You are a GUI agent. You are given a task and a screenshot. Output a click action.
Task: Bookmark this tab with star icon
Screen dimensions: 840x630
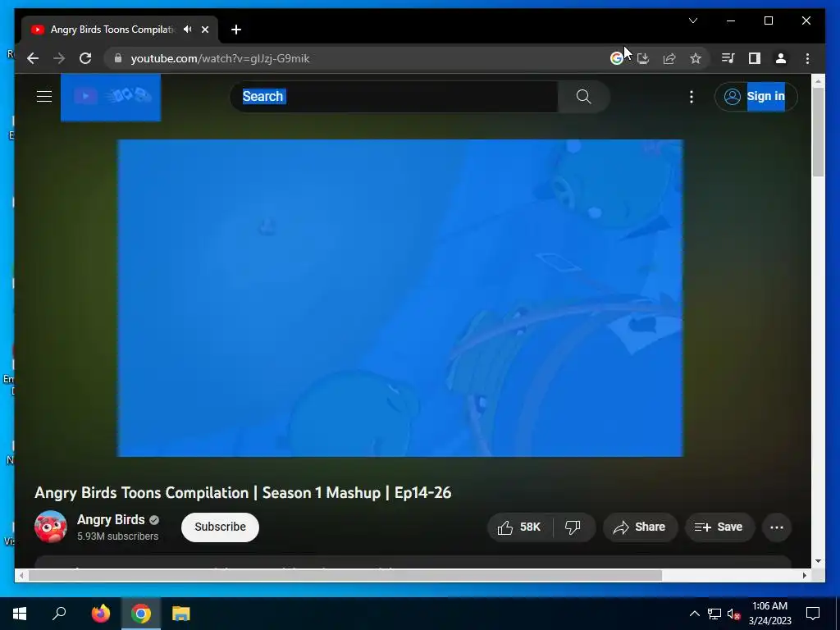(x=696, y=58)
